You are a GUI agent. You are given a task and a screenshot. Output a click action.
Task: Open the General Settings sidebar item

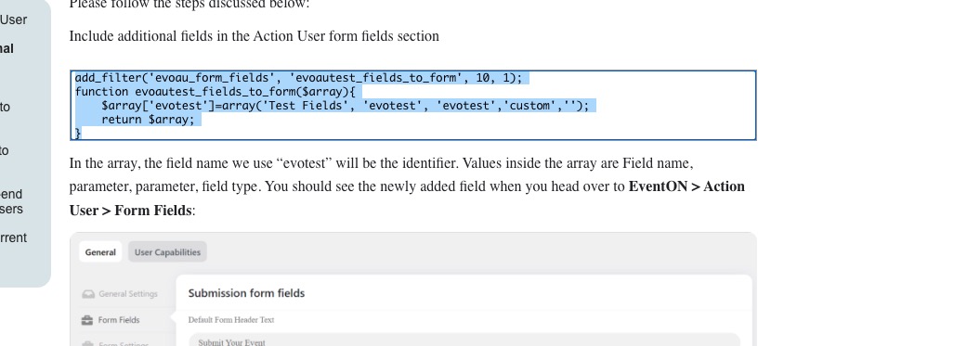pyautogui.click(x=120, y=294)
